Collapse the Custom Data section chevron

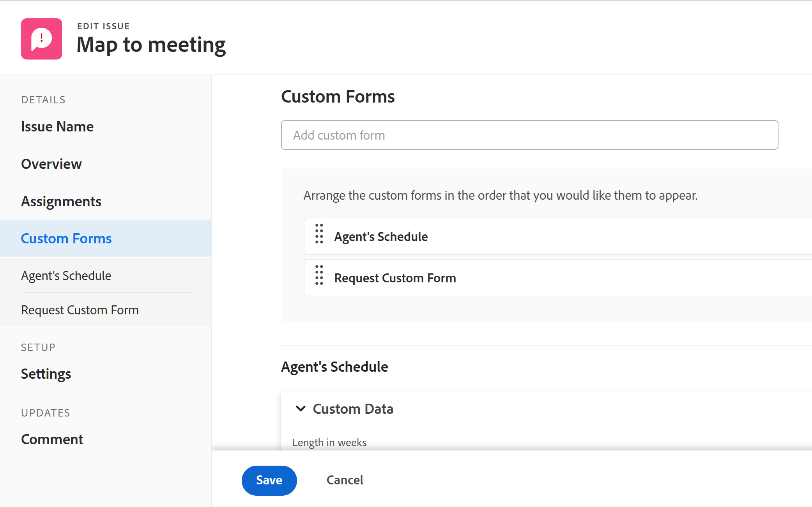[301, 409]
